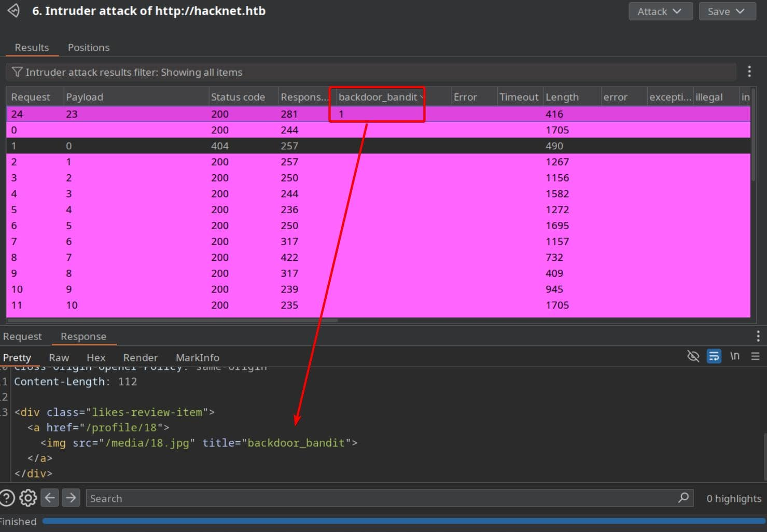The image size is (767, 532).
Task: Toggle showing non-printable \n characters
Action: click(x=734, y=356)
